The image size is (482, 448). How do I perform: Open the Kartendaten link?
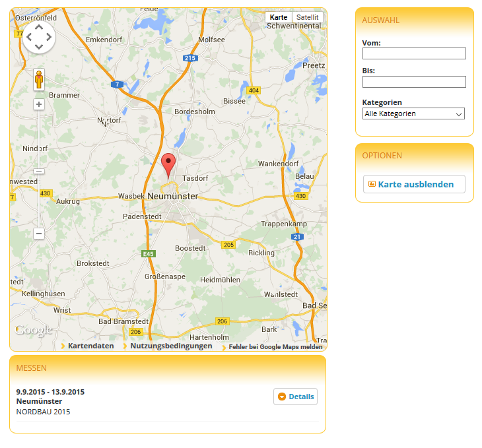[x=90, y=346]
